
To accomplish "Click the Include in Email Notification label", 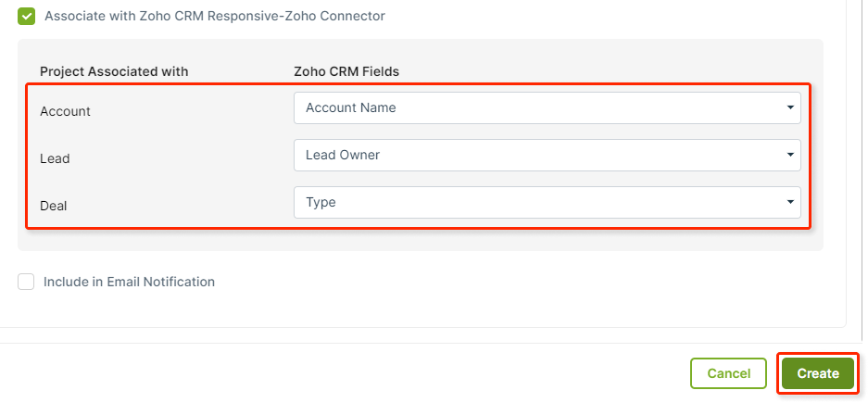I will point(129,282).
